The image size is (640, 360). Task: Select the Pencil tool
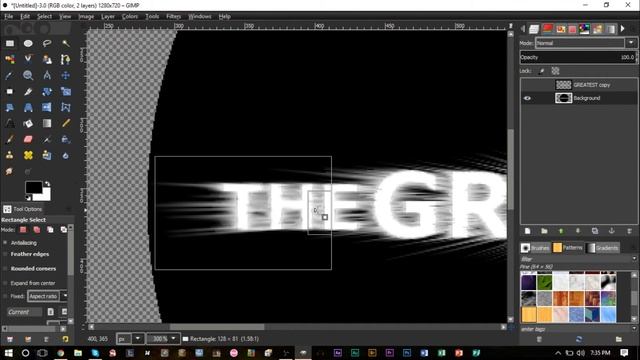66,123
